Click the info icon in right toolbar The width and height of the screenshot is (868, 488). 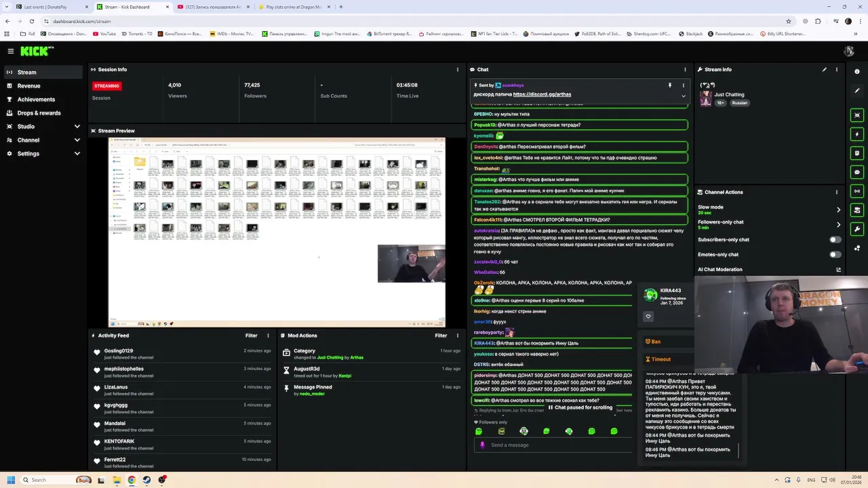point(857,72)
